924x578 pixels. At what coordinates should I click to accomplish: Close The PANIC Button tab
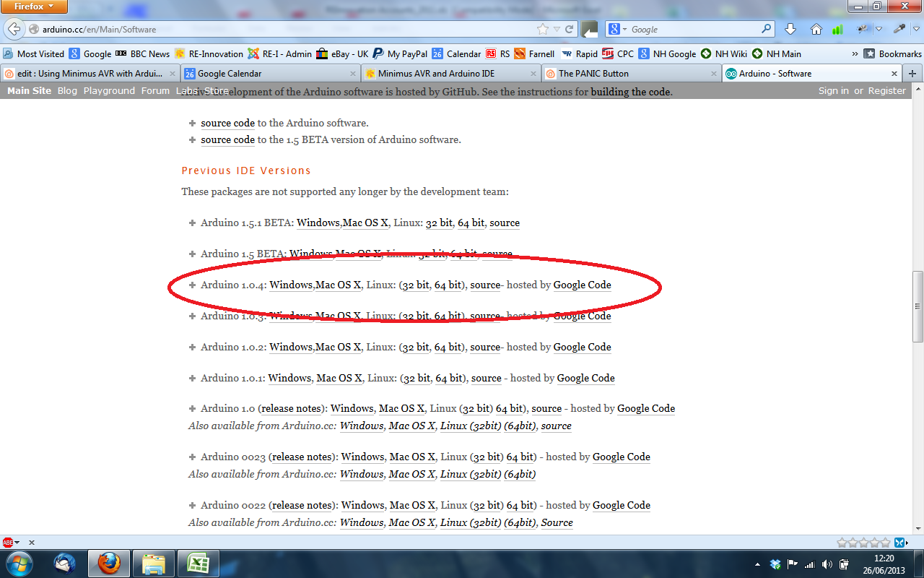[x=714, y=74]
